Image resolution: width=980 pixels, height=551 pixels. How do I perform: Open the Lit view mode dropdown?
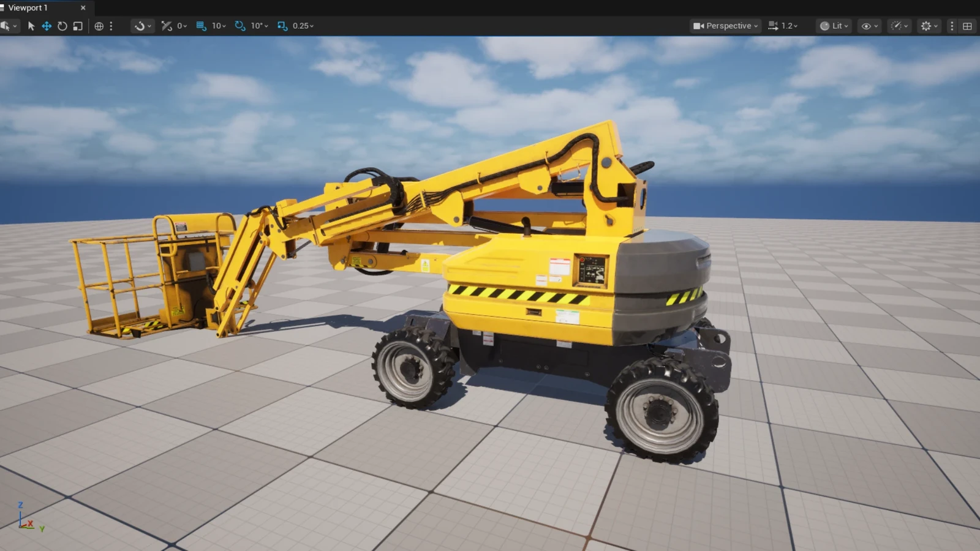835,26
